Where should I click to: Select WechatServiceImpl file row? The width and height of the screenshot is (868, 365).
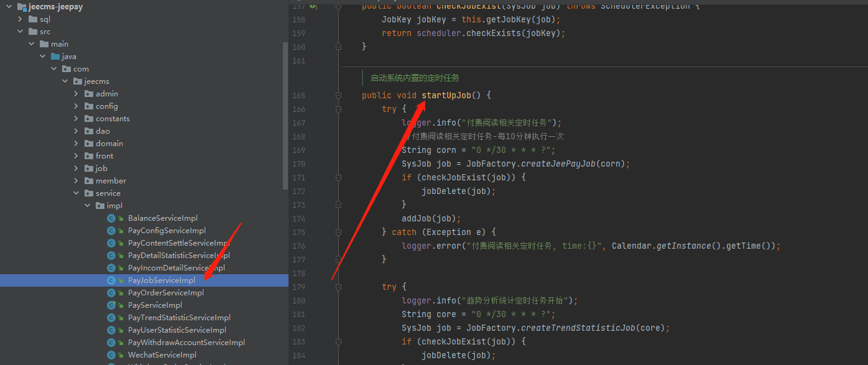[x=144, y=355]
